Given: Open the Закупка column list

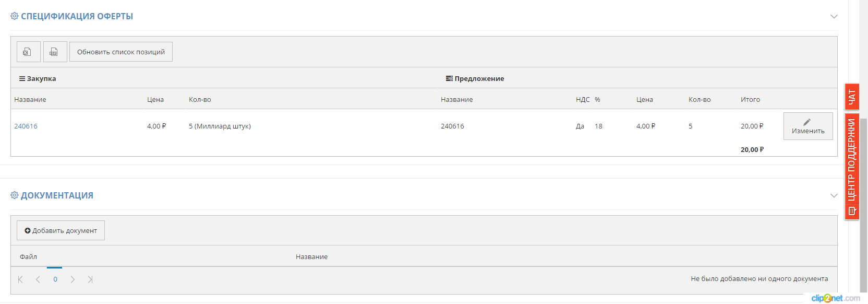Looking at the screenshot, I should [38, 78].
